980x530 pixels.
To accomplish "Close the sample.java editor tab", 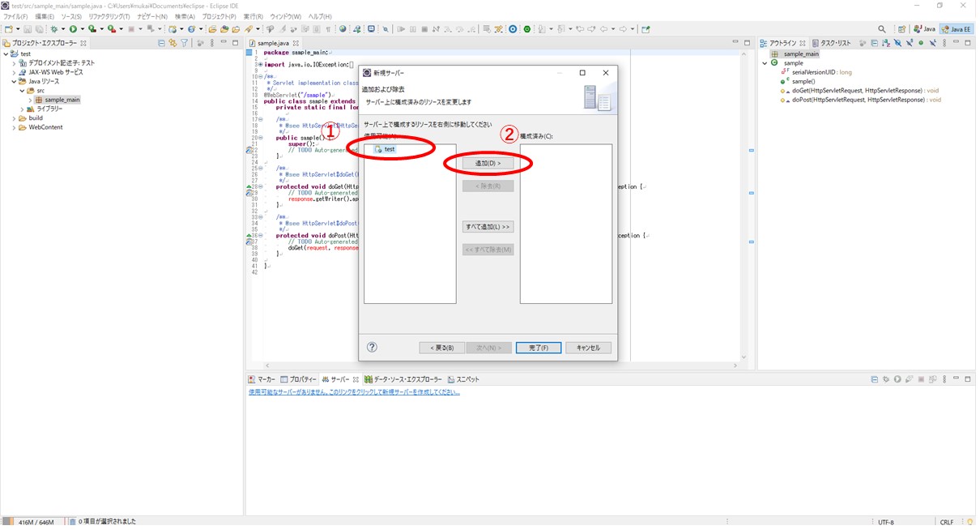I will 296,43.
